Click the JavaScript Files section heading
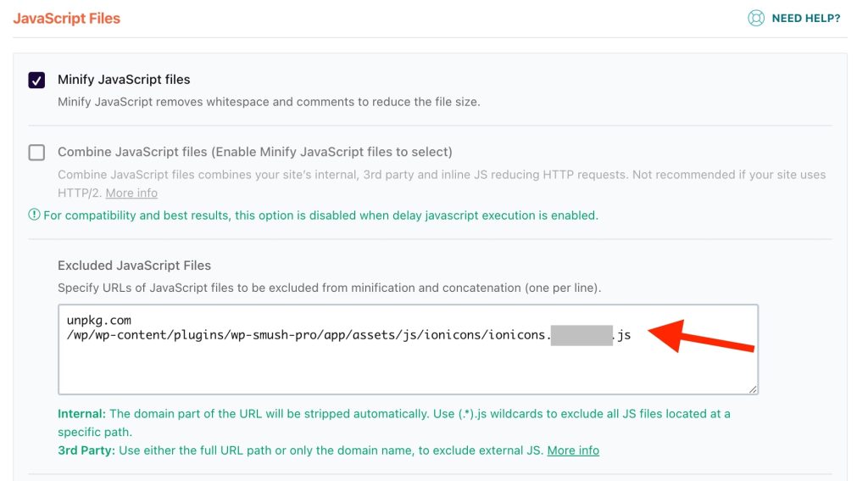 (67, 18)
